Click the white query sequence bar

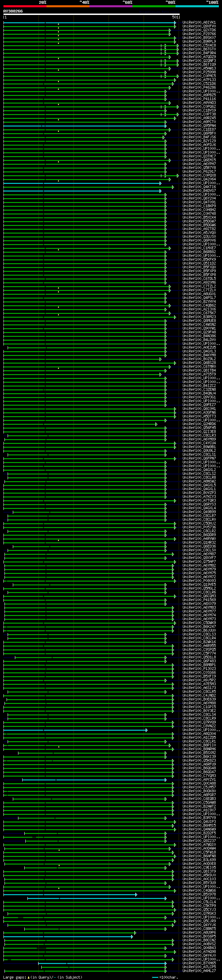point(92,15)
